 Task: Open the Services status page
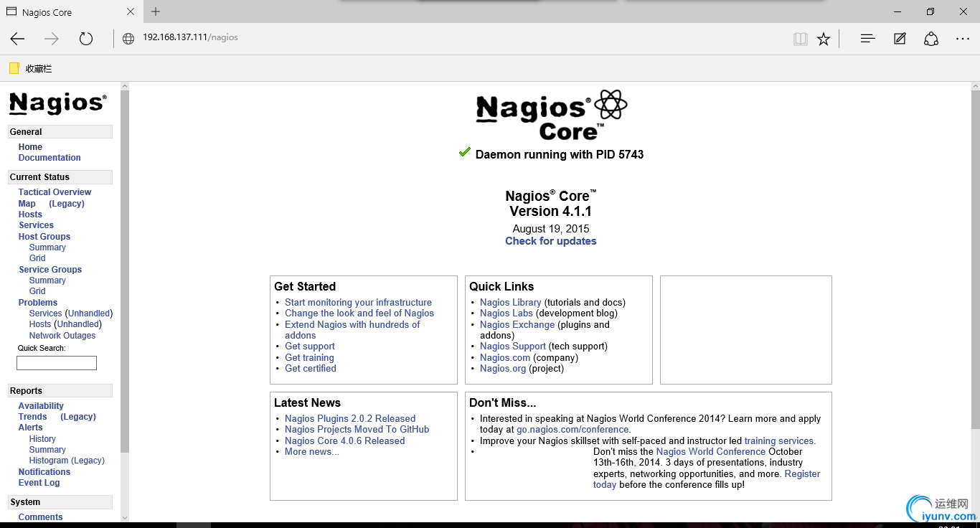(36, 225)
